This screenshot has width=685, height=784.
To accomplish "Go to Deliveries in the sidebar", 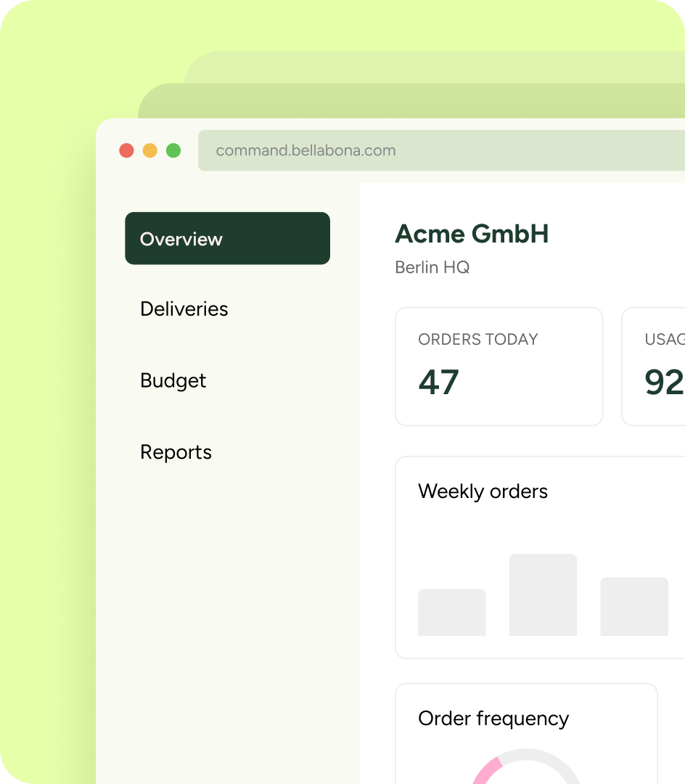I will pos(184,309).
